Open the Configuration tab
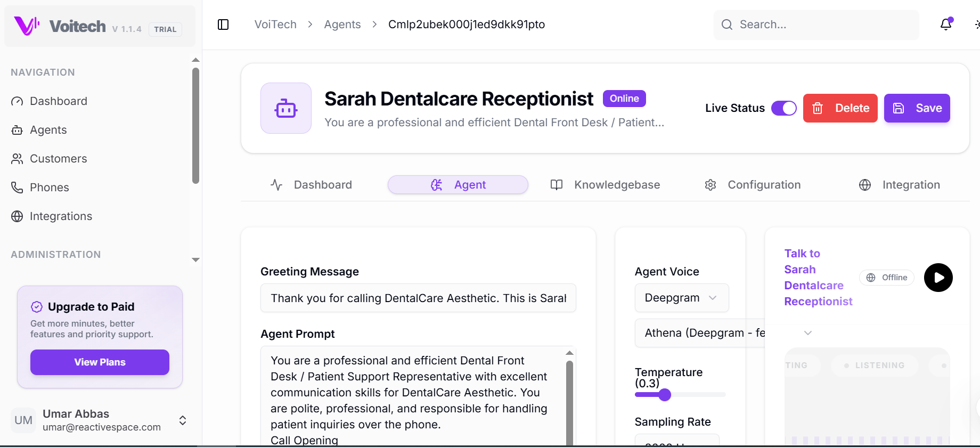 coord(753,185)
